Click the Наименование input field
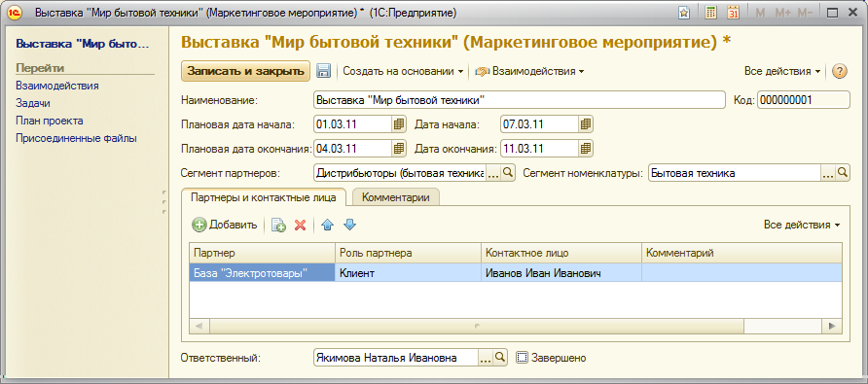Screen dimensions: 868x384 pyautogui.click(x=519, y=100)
